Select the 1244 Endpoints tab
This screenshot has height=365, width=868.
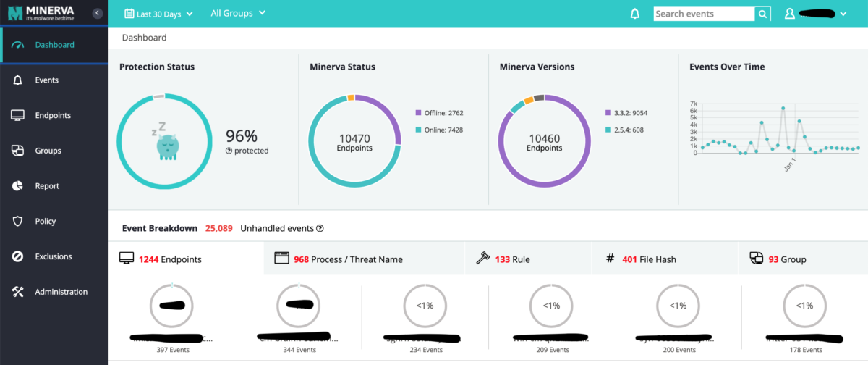pos(186,259)
